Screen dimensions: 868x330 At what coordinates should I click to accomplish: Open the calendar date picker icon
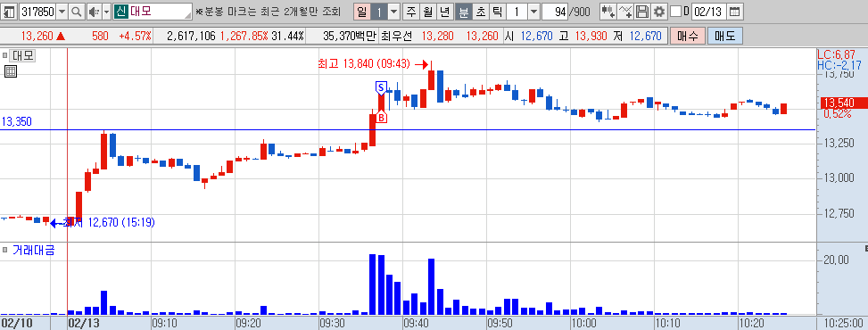[x=734, y=11]
